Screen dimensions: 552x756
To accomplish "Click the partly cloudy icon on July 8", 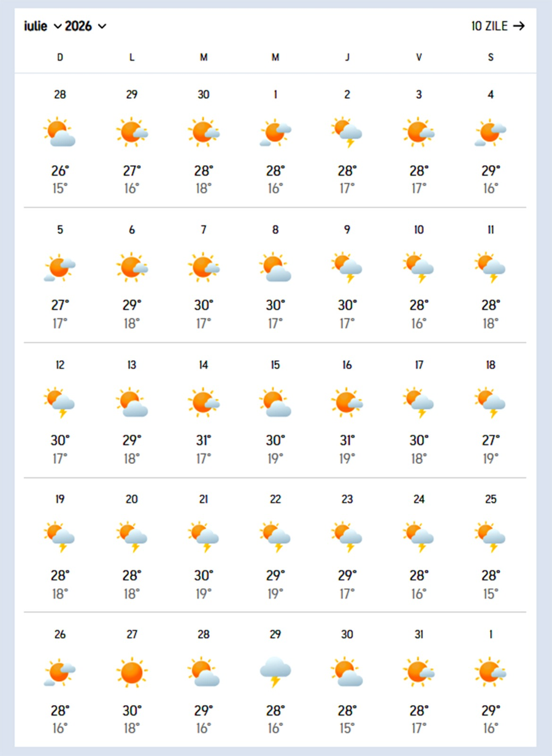I will pos(275,267).
